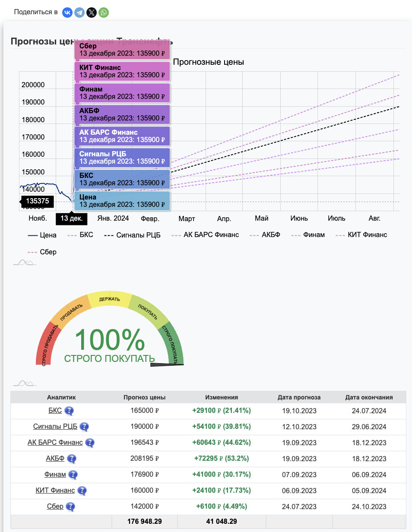Toggle the АК БАРС Финанс legend series

tap(205, 235)
